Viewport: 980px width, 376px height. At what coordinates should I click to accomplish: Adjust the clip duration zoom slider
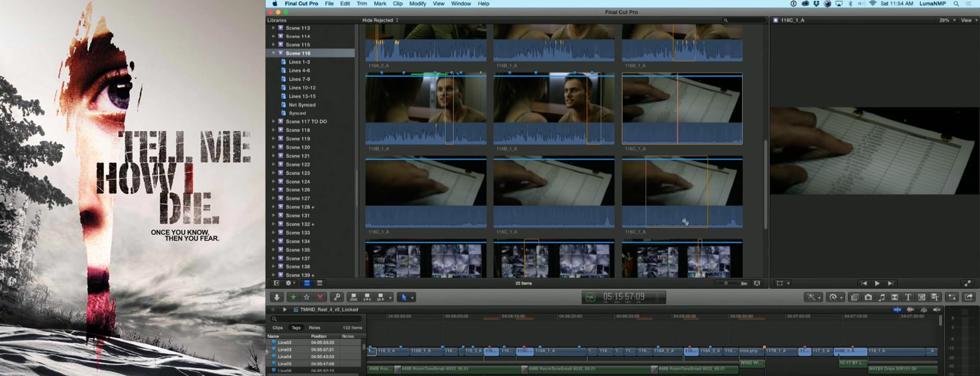(727, 283)
